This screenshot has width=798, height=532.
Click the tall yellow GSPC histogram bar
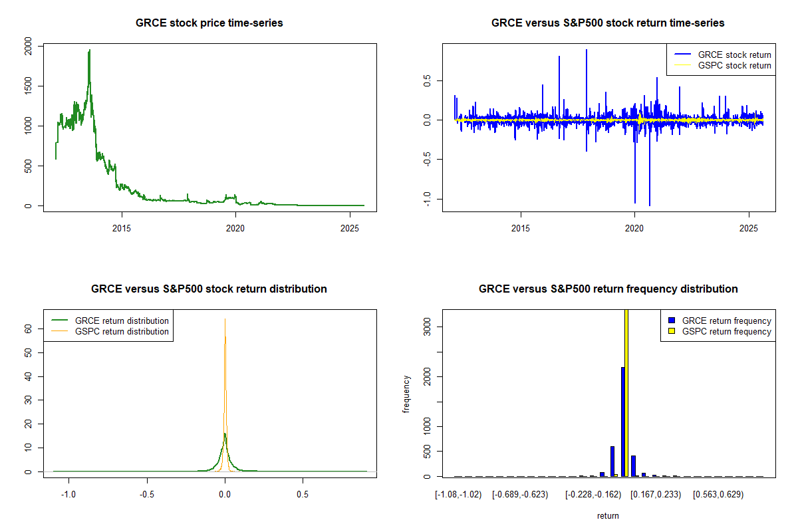(x=626, y=392)
